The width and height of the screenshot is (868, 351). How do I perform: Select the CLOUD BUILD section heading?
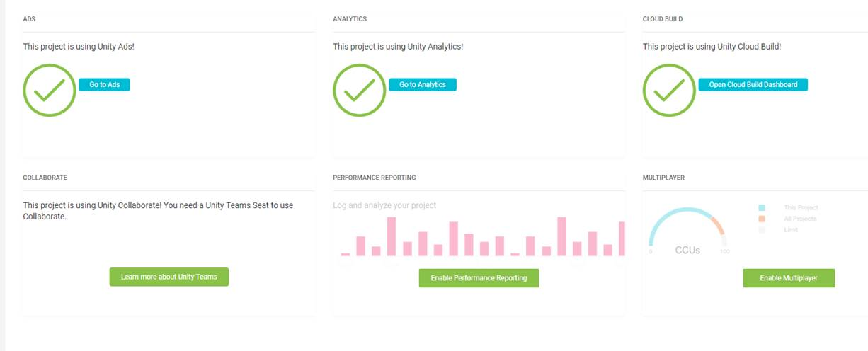(x=663, y=19)
